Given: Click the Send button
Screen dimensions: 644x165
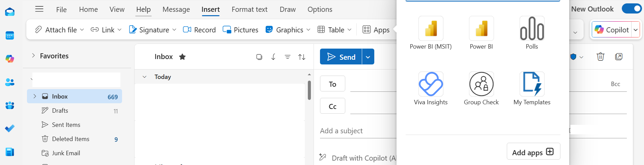Looking at the screenshot, I should click(x=341, y=57).
